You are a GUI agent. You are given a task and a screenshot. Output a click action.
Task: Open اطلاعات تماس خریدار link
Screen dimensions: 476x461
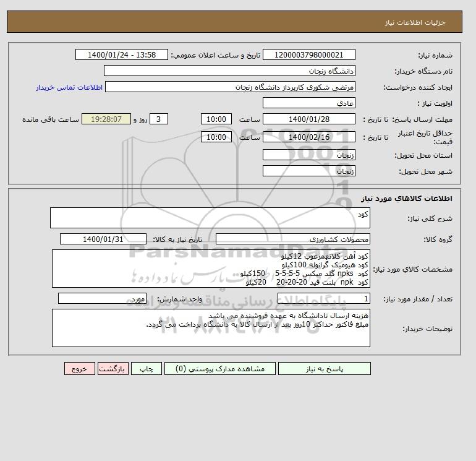coord(69,87)
